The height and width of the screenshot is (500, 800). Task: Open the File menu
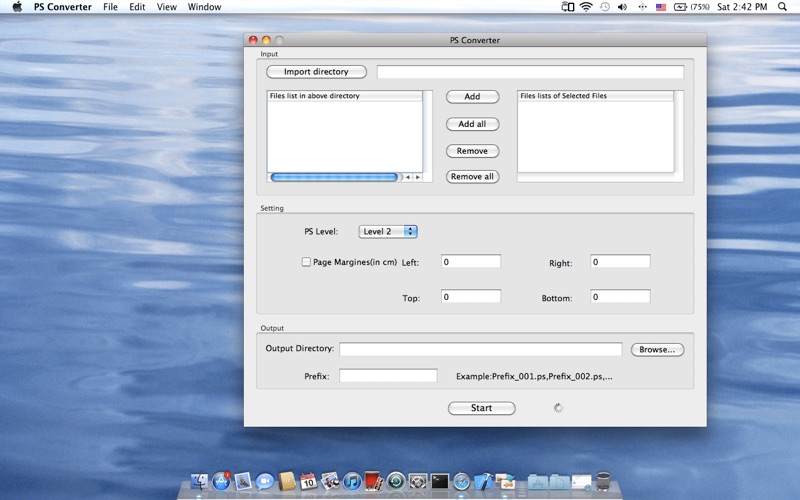click(x=110, y=7)
